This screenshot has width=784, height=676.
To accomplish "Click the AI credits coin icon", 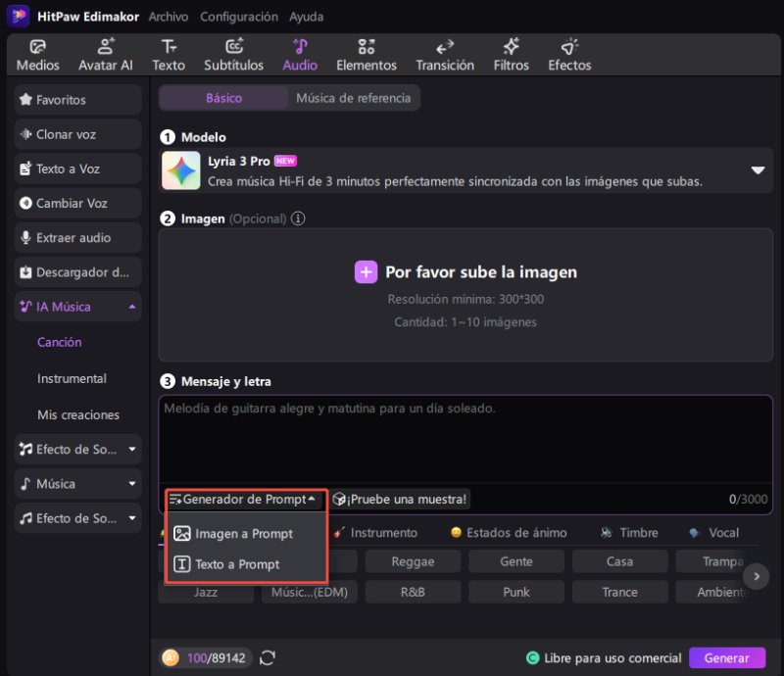I will coord(170,657).
